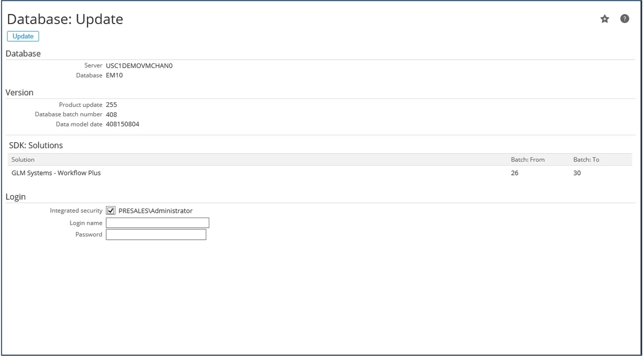Click the Batch: To column header
This screenshot has width=644, height=356.
click(x=586, y=160)
